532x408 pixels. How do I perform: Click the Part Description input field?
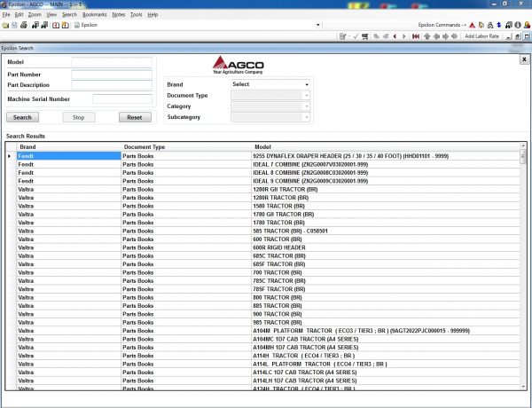click(112, 85)
